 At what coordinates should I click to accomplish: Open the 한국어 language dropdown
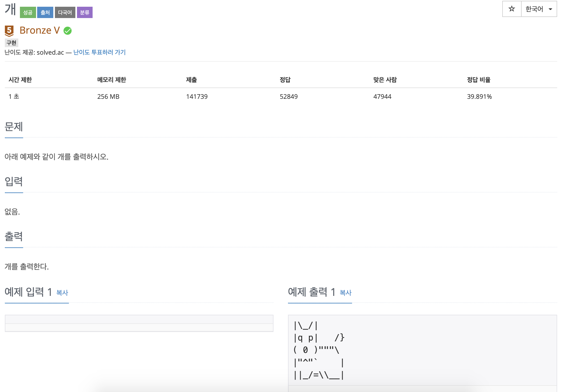click(x=535, y=9)
